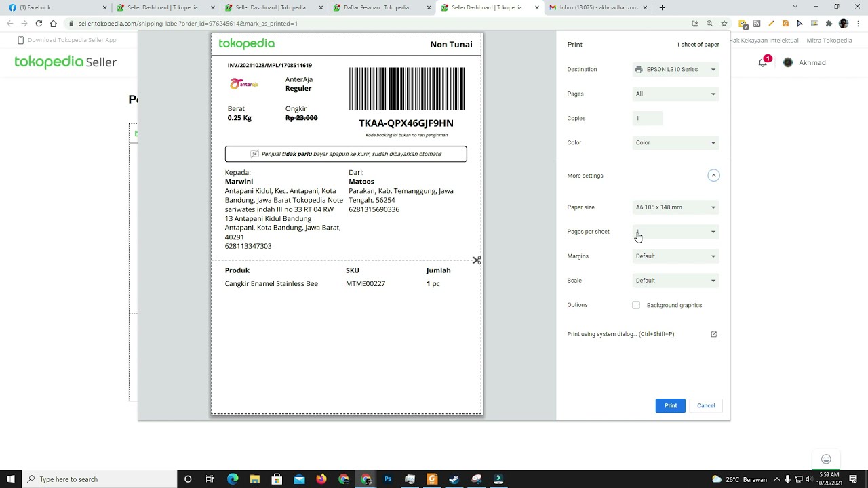This screenshot has height=488, width=868.
Task: Click the system dialog external-link icon
Action: [713, 334]
